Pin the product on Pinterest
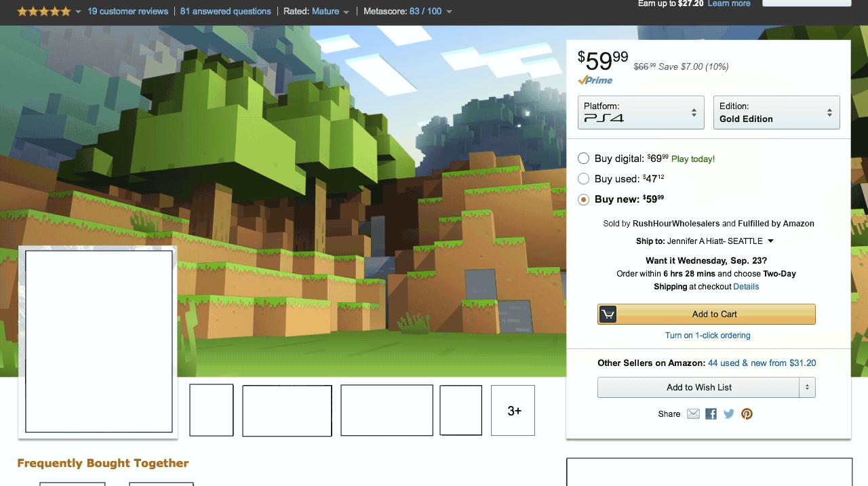Viewport: 868px width, 486px height. point(747,414)
